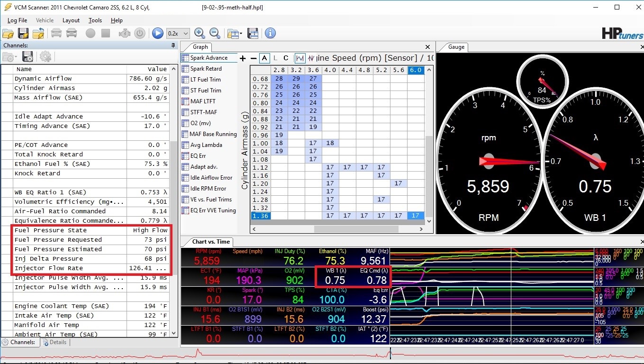This screenshot has width=644, height=364.
Task: Click the Save Channels config icon
Action: coord(27,57)
